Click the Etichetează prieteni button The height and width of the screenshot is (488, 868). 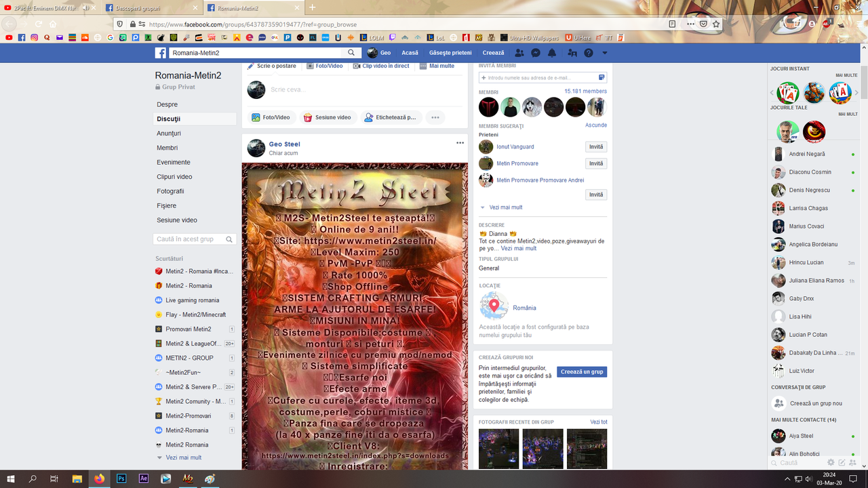391,117
